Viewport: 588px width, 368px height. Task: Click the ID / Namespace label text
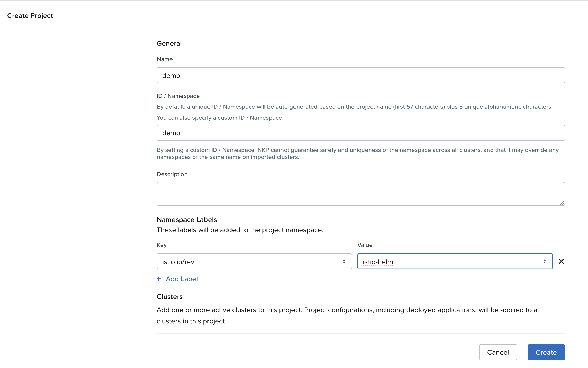178,96
